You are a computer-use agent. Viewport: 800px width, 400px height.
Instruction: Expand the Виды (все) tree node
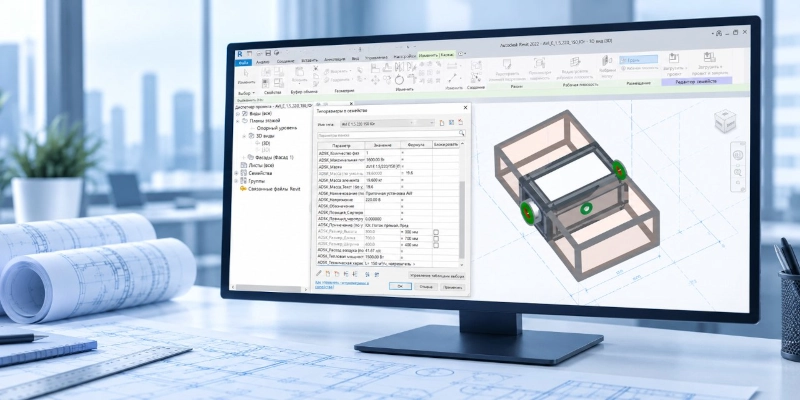click(x=238, y=113)
